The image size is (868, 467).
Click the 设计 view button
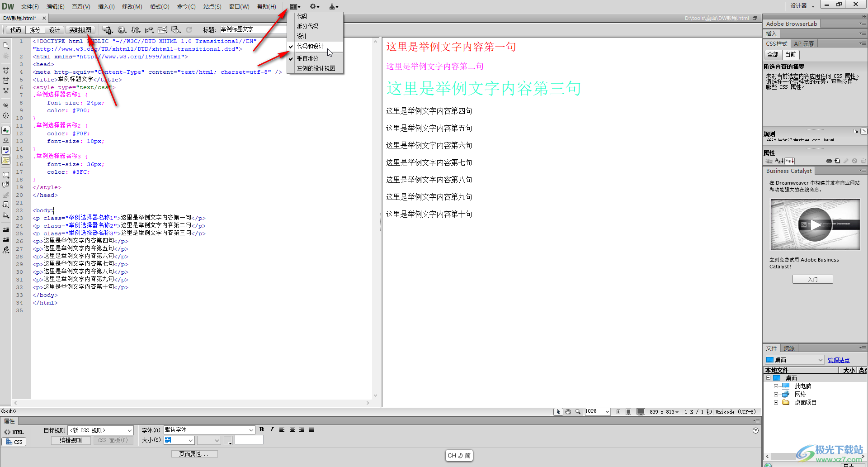[54, 30]
